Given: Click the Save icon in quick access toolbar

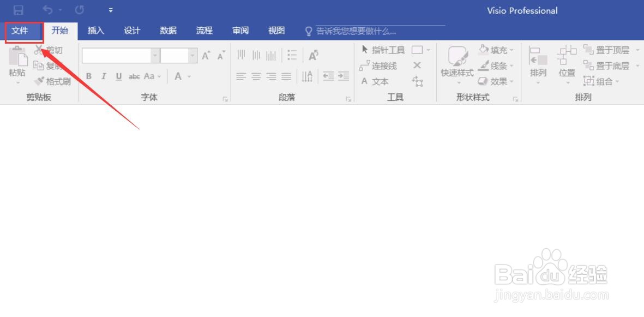Looking at the screenshot, I should (x=19, y=10).
